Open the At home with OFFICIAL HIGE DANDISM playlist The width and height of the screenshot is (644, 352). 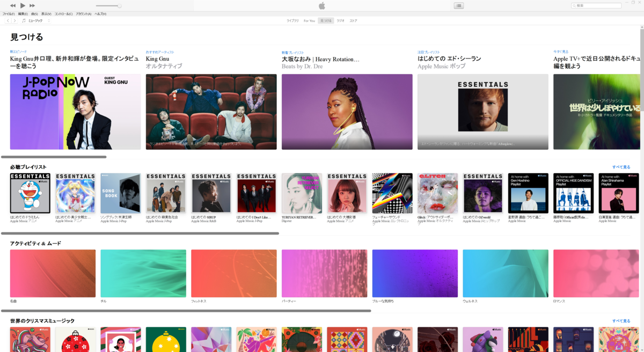574,193
